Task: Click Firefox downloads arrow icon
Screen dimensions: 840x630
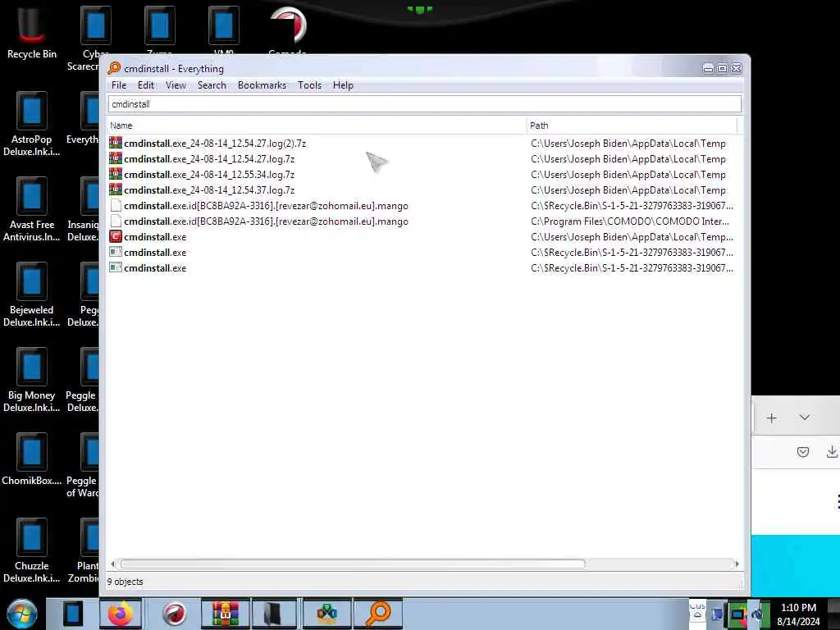Action: pyautogui.click(x=832, y=452)
